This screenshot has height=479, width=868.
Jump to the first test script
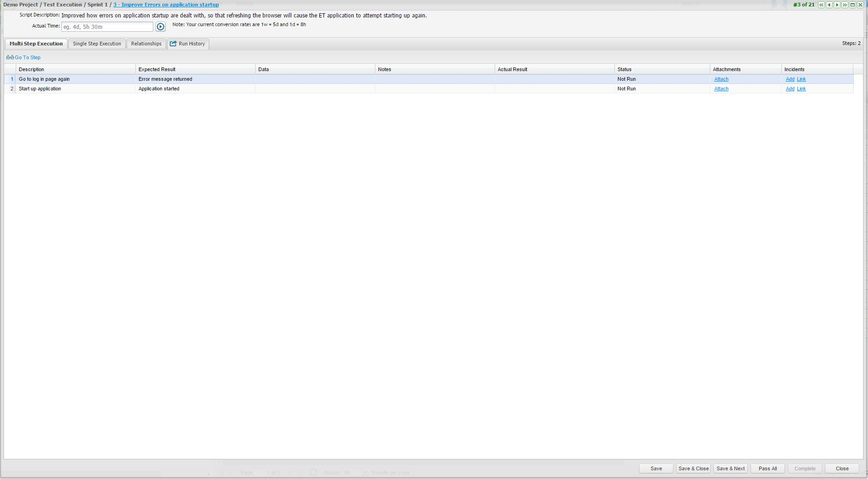821,5
